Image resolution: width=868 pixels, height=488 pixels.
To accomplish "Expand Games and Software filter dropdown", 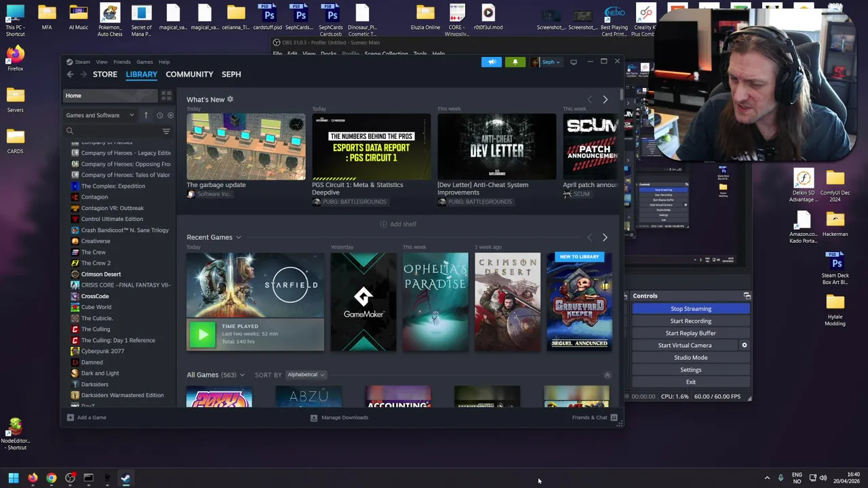I will pos(100,115).
